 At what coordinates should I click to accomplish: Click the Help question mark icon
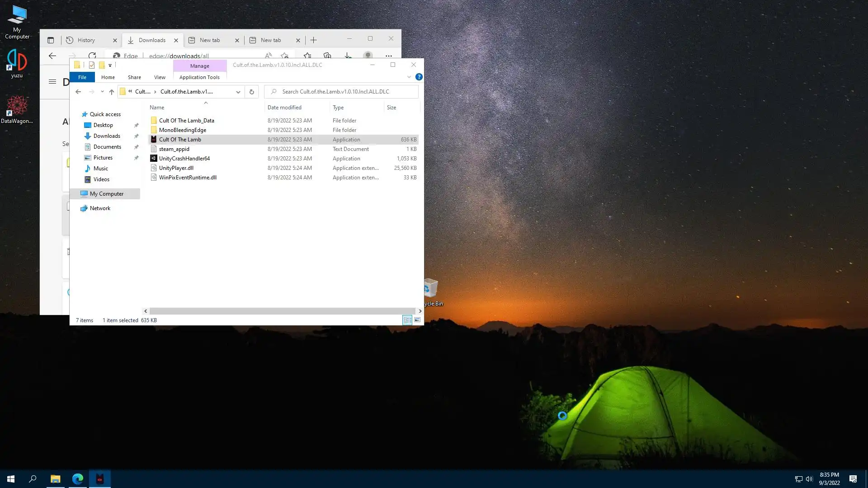[x=419, y=77]
